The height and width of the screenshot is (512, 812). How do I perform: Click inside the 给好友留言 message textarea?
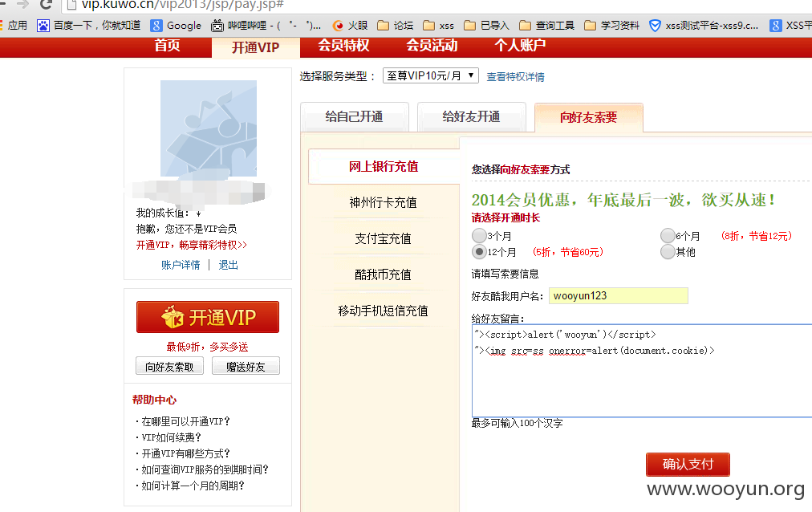[642, 371]
